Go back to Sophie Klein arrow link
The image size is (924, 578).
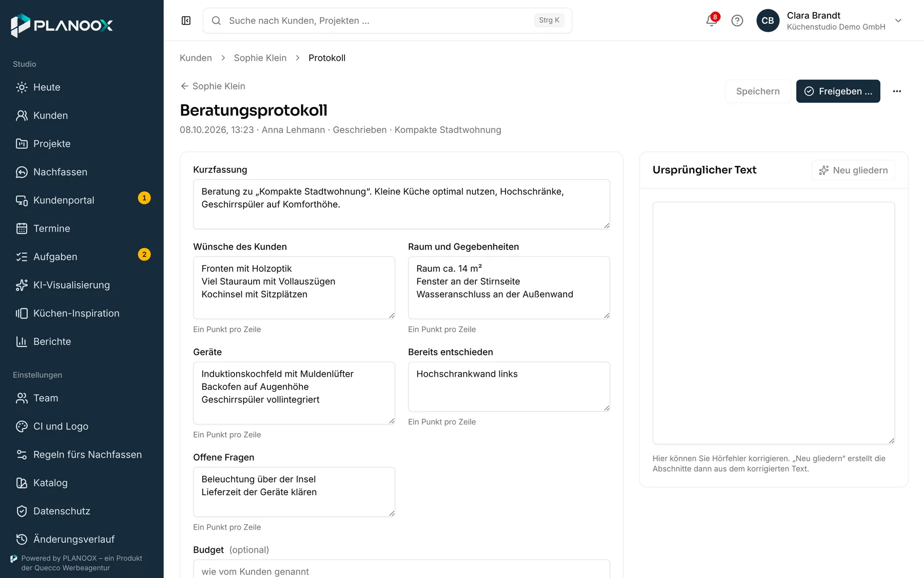(x=213, y=86)
